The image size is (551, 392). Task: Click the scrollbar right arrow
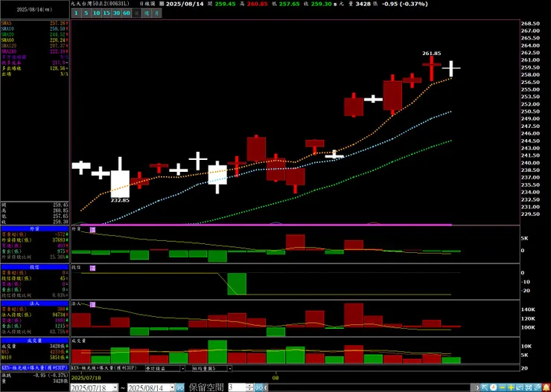point(478,388)
